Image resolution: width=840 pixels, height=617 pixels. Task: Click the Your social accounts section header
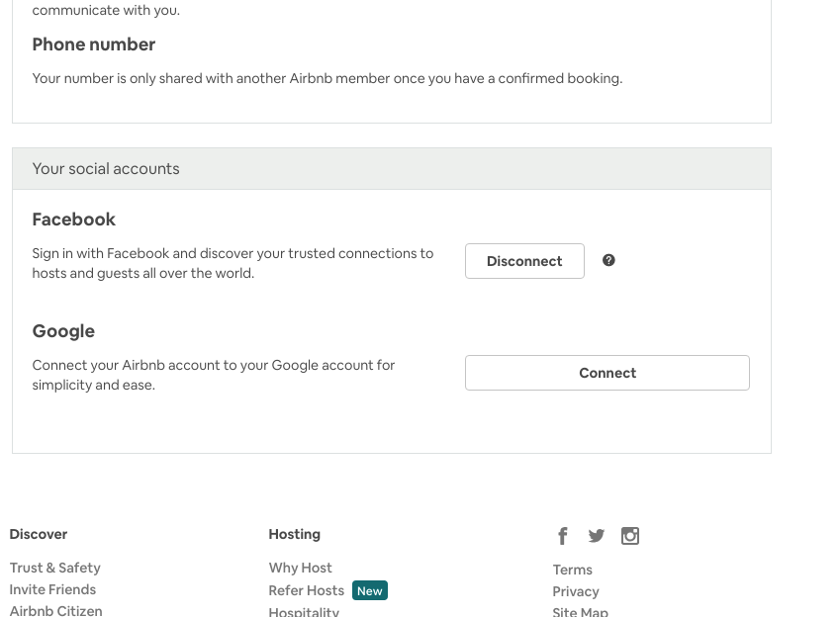pos(106,168)
